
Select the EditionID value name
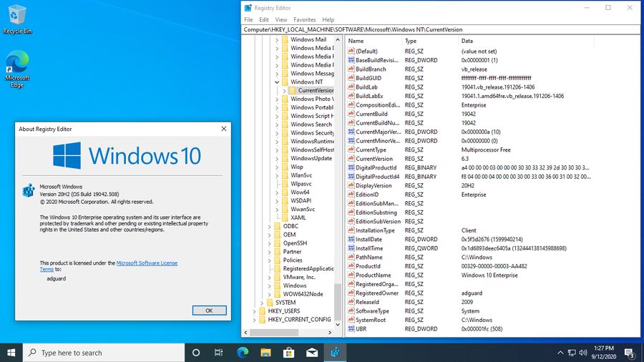point(367,195)
